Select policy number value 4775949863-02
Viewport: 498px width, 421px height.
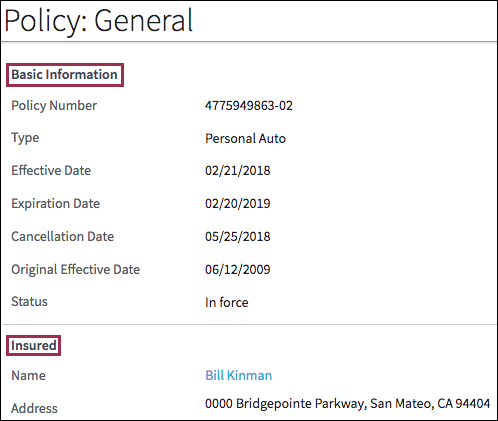[249, 106]
